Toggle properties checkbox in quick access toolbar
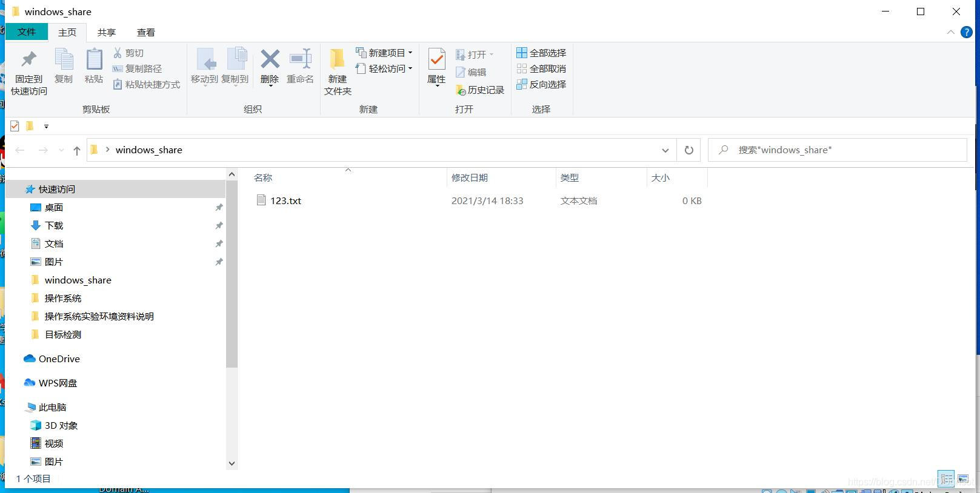The image size is (980, 493). pos(15,126)
